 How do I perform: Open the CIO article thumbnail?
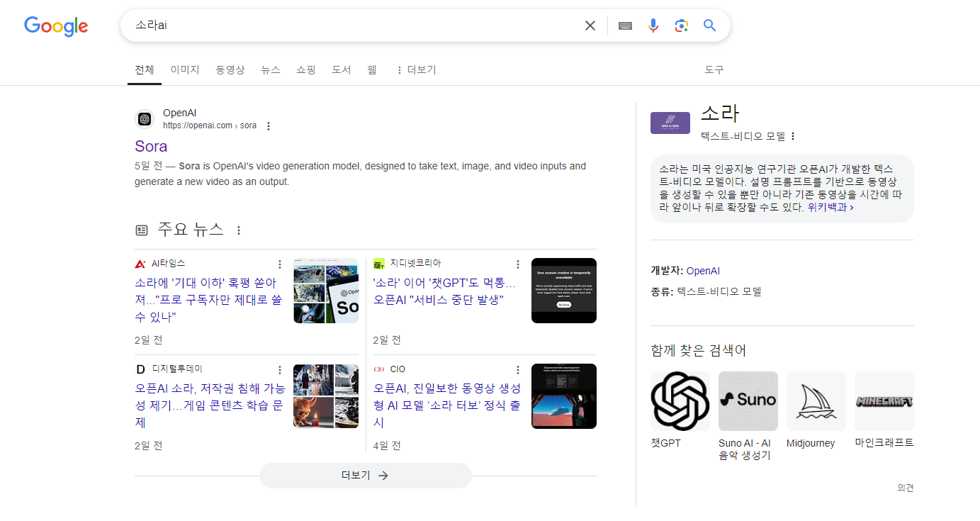point(564,396)
